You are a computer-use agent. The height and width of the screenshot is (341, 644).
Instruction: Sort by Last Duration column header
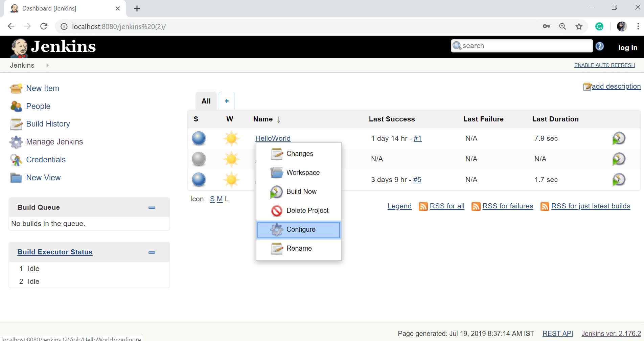[x=555, y=119]
